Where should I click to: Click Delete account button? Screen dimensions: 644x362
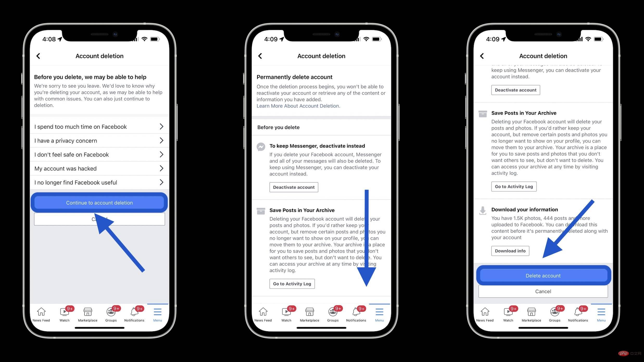[x=543, y=275]
